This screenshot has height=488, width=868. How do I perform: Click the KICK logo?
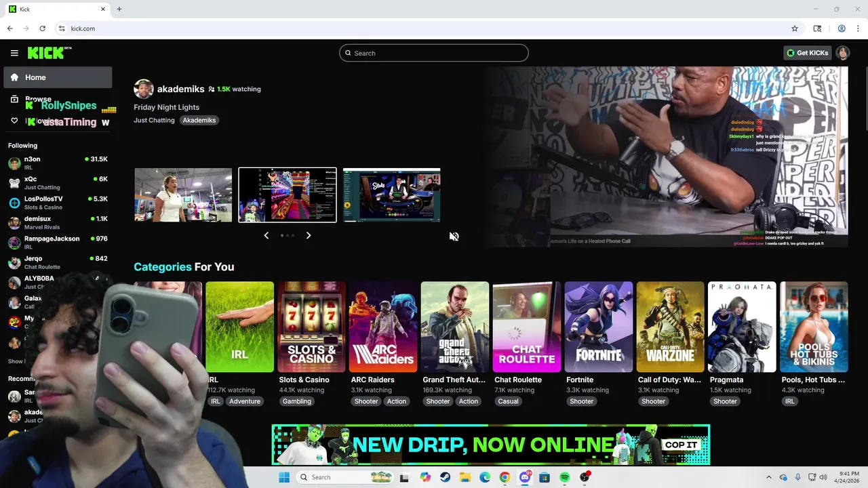coord(50,53)
